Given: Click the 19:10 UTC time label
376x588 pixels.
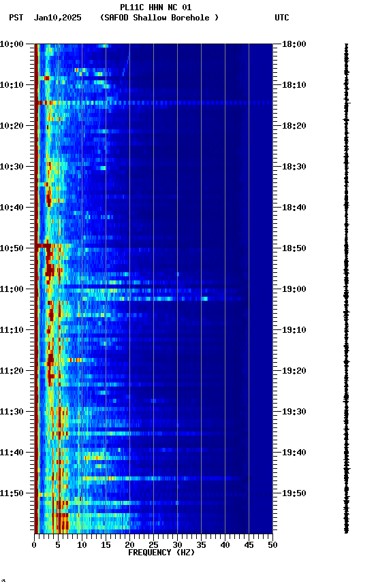Looking at the screenshot, I should click(x=294, y=330).
